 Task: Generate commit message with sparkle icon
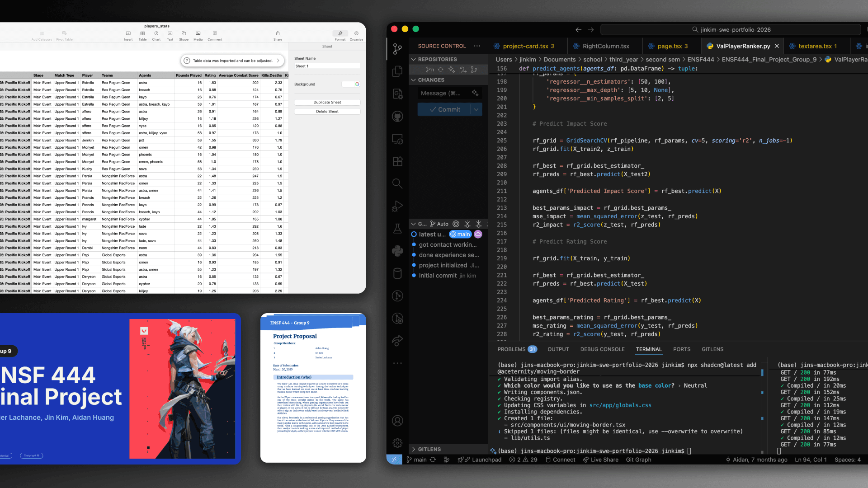(475, 93)
